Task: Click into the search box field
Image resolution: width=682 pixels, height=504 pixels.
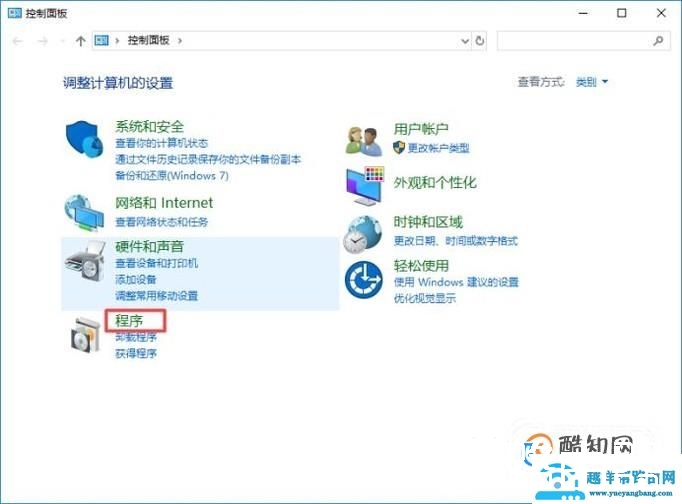Action: pyautogui.click(x=583, y=41)
